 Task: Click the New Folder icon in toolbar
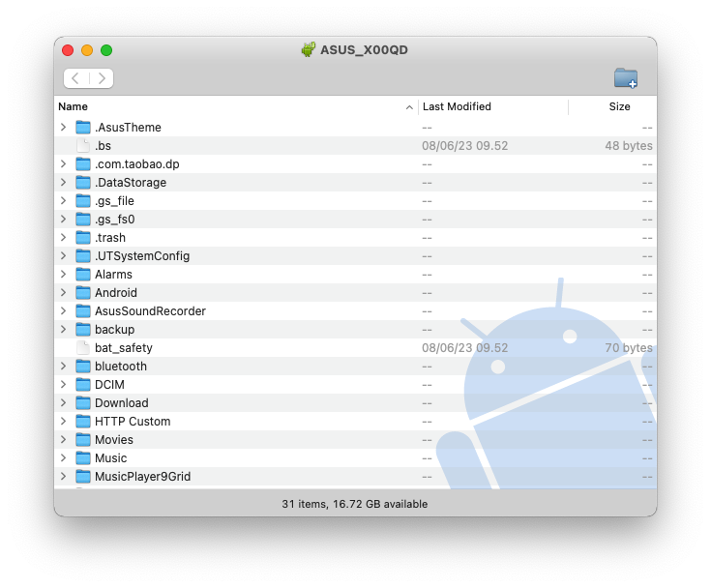(x=625, y=78)
